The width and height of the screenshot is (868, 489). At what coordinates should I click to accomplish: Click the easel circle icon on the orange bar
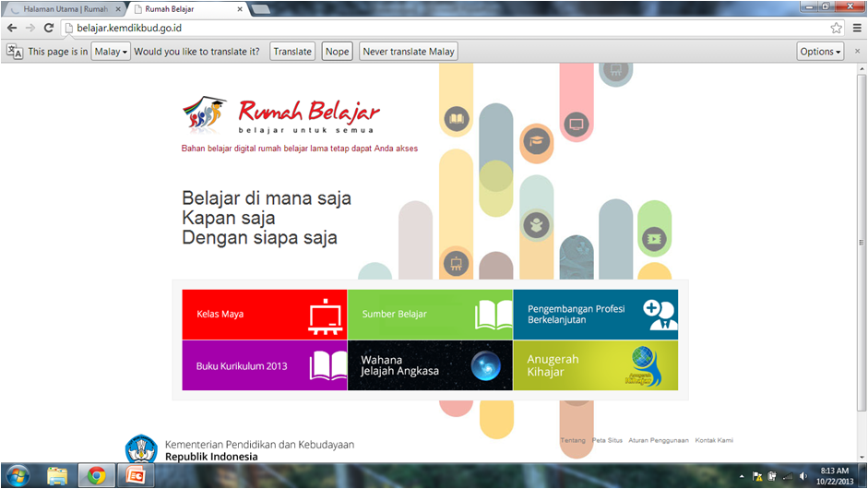tap(457, 263)
